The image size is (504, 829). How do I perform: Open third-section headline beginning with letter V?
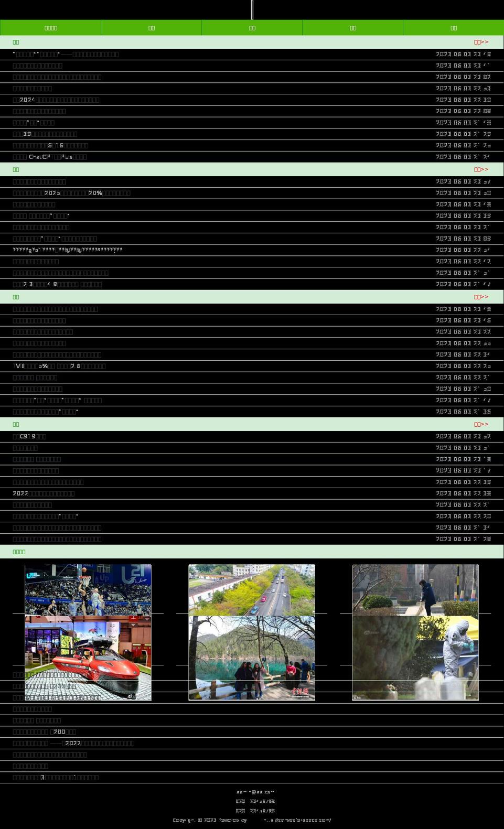tap(59, 366)
